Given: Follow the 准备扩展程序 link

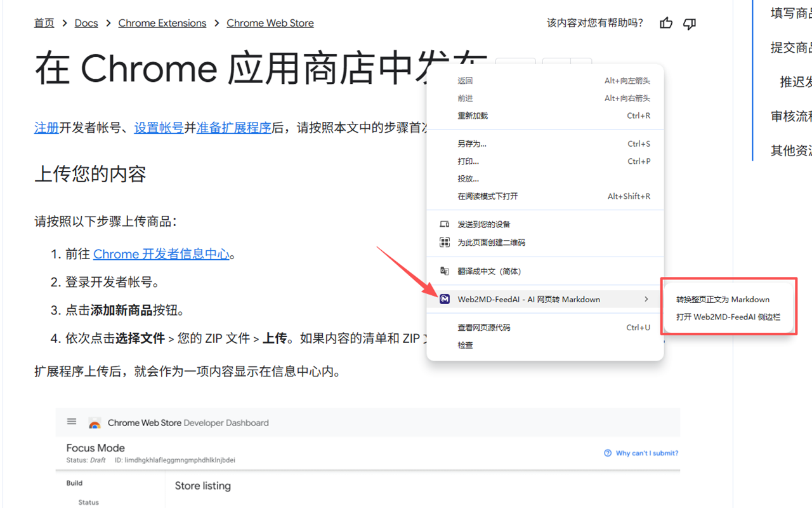Looking at the screenshot, I should pyautogui.click(x=234, y=128).
